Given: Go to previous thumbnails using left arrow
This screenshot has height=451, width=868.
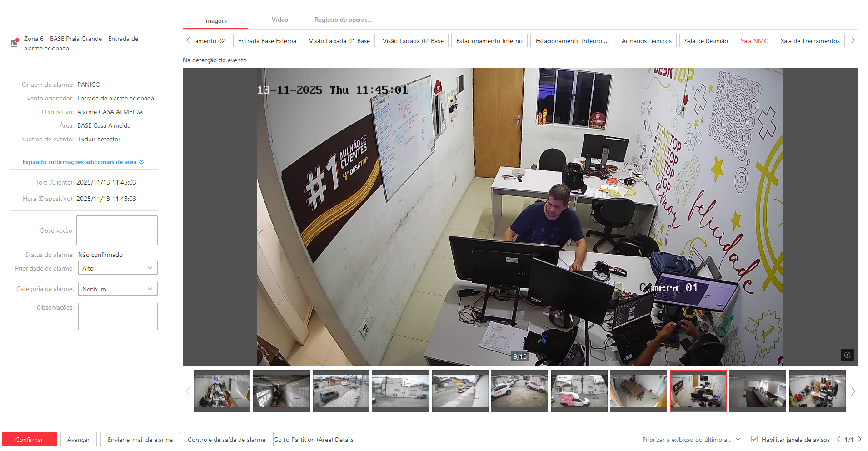Looking at the screenshot, I should click(188, 391).
